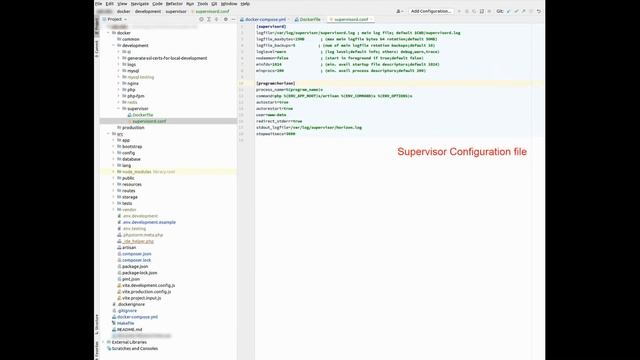
Task: Select the production folder
Action: (133, 127)
